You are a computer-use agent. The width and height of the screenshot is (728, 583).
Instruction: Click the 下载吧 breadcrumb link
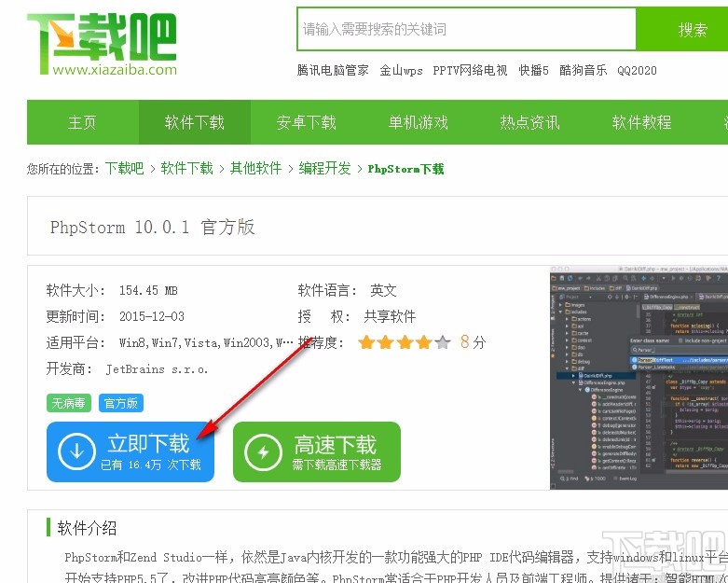[124, 168]
